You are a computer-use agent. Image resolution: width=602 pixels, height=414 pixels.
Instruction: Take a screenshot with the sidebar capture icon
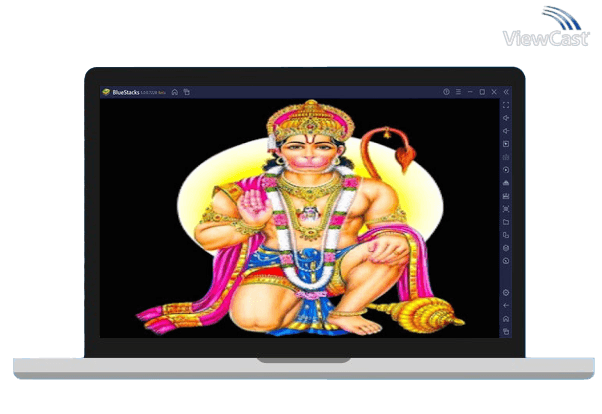click(x=506, y=209)
